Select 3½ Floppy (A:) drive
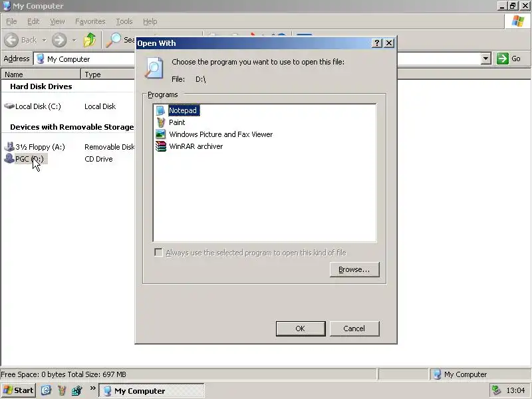This screenshot has height=399, width=532. point(35,147)
